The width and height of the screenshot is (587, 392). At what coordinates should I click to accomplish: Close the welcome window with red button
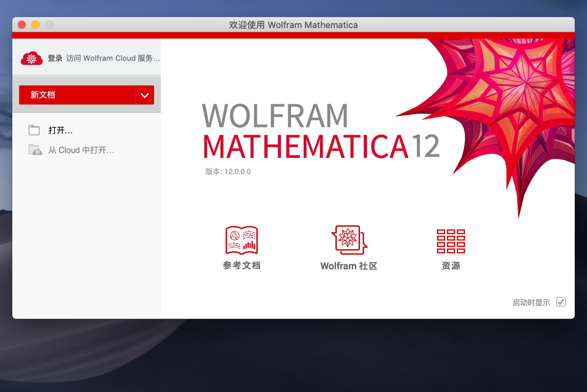(22, 25)
